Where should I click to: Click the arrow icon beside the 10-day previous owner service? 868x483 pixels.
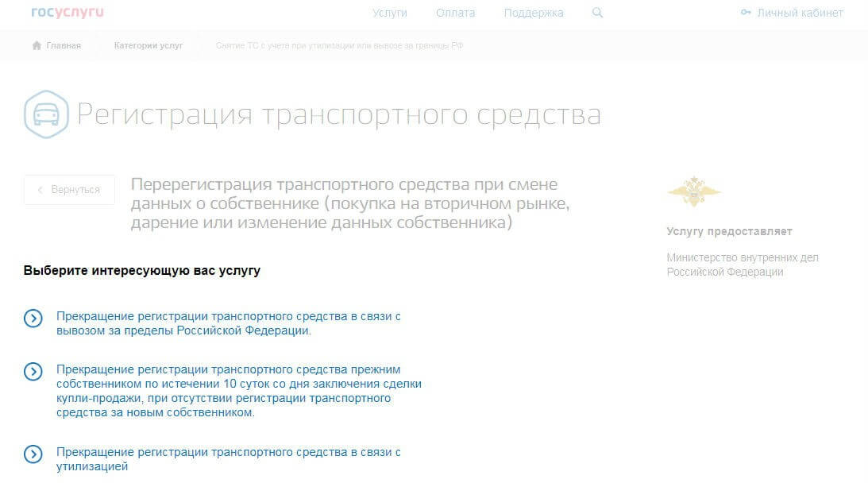click(33, 371)
